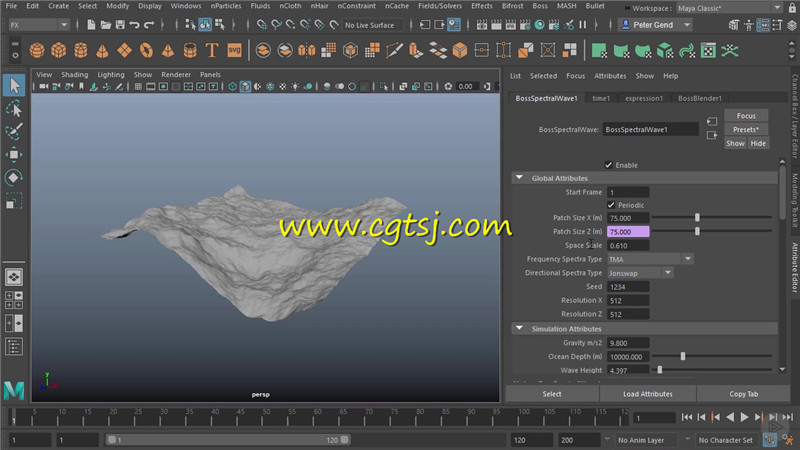Click the Hide button

pos(758,143)
